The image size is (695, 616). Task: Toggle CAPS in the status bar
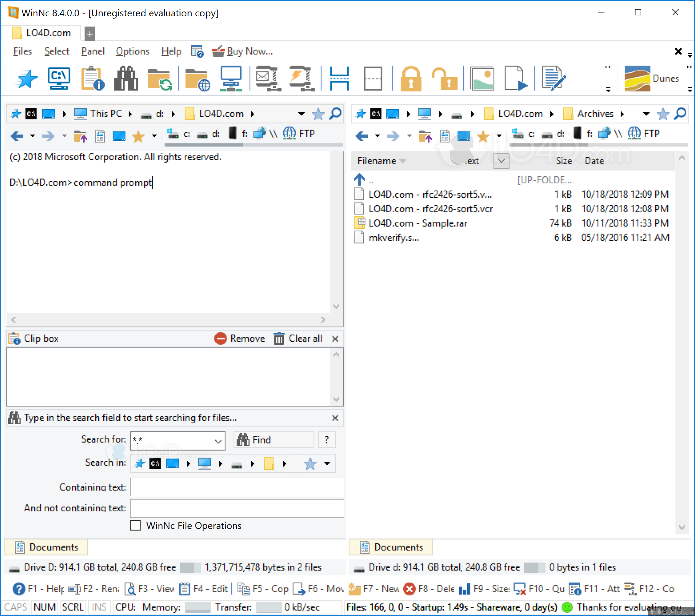tap(15, 607)
